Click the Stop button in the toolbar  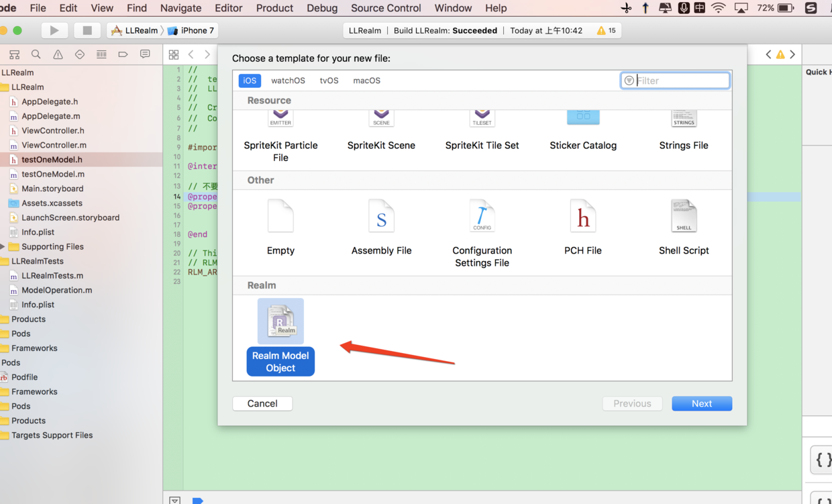coord(87,30)
